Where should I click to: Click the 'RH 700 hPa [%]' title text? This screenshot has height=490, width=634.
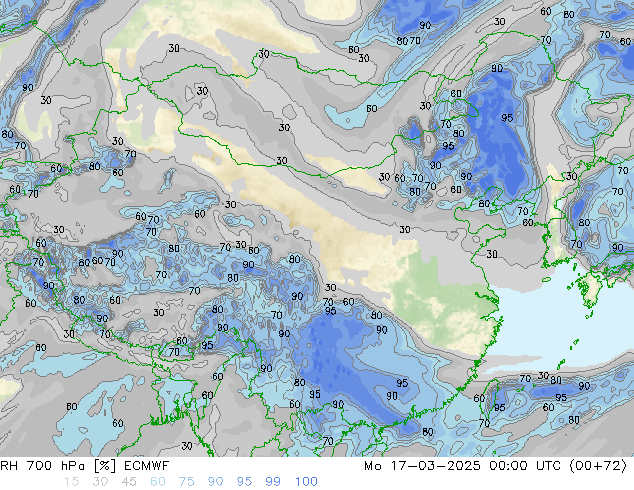click(x=58, y=466)
